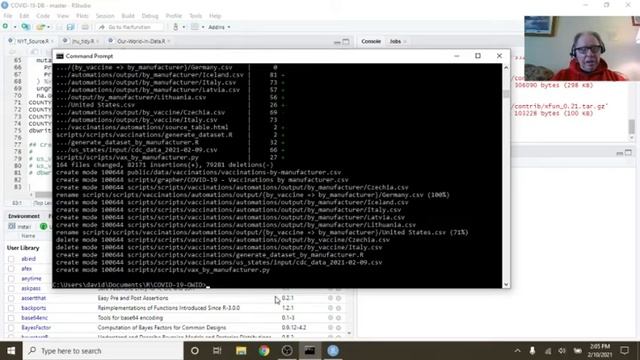Open the Tools menu
This screenshot has height=360, width=640.
click(196, 16)
